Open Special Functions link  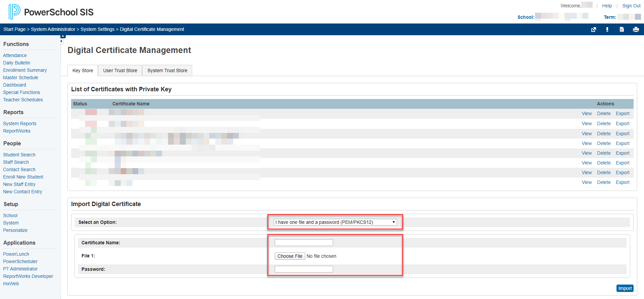21,92
